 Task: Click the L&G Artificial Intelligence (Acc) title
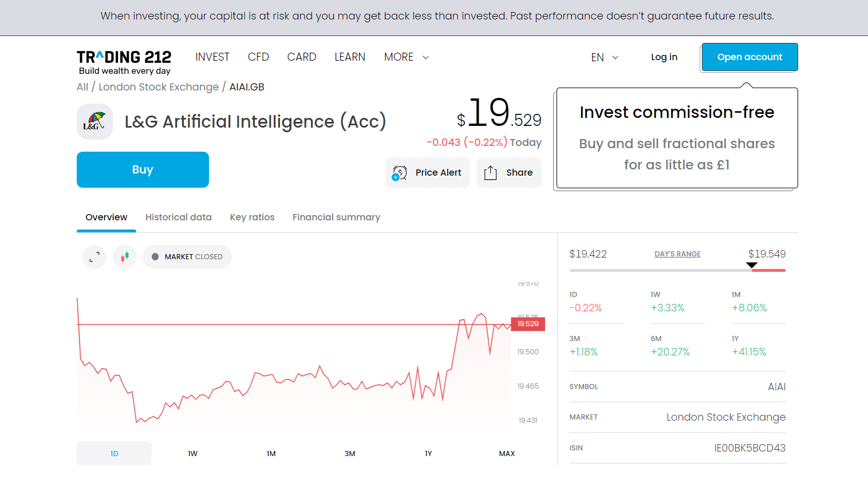pyautogui.click(x=255, y=122)
